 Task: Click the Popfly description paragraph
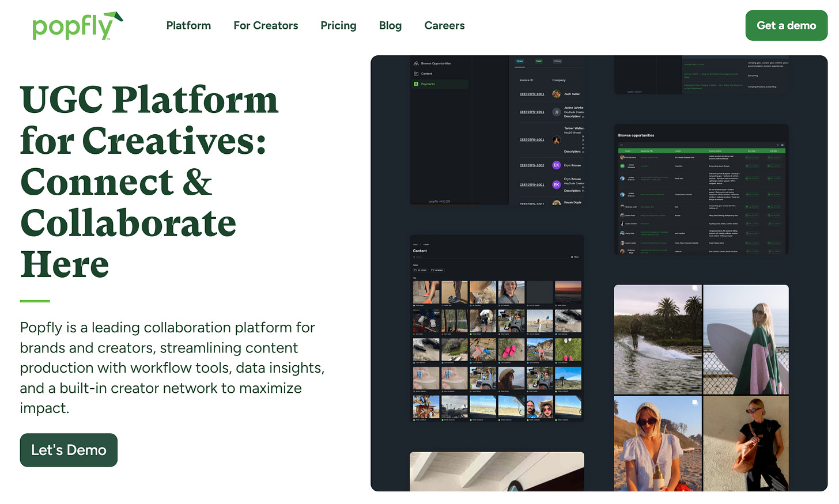tap(172, 367)
